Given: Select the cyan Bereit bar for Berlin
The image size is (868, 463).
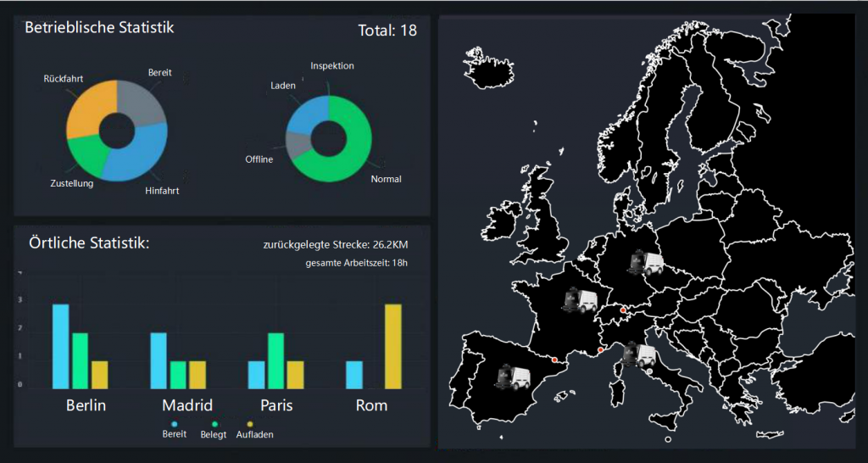Looking at the screenshot, I should click(x=60, y=344).
